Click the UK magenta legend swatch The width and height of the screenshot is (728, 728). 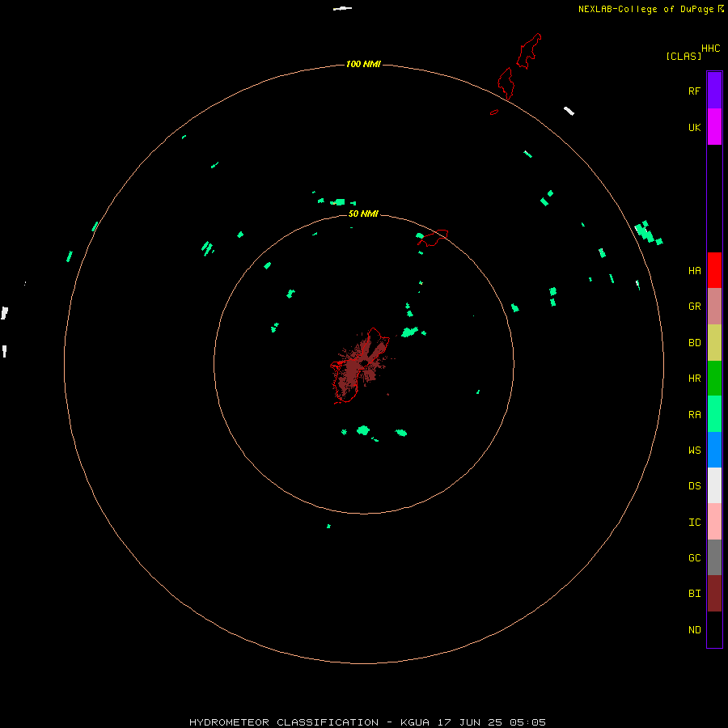tap(714, 127)
